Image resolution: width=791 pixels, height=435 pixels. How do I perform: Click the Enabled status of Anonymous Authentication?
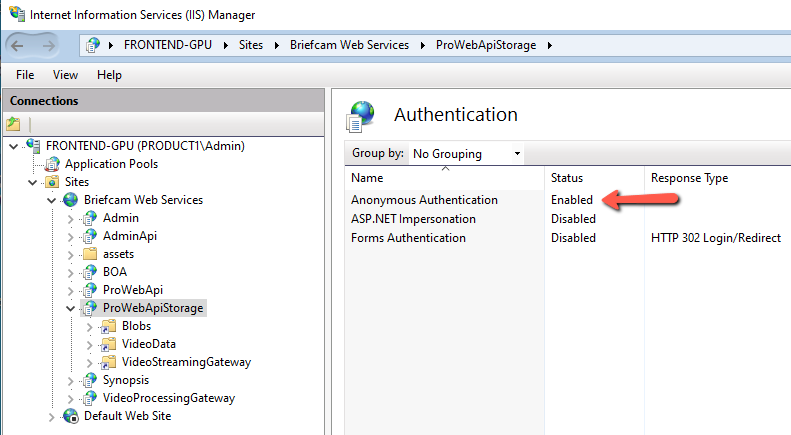coord(572,200)
